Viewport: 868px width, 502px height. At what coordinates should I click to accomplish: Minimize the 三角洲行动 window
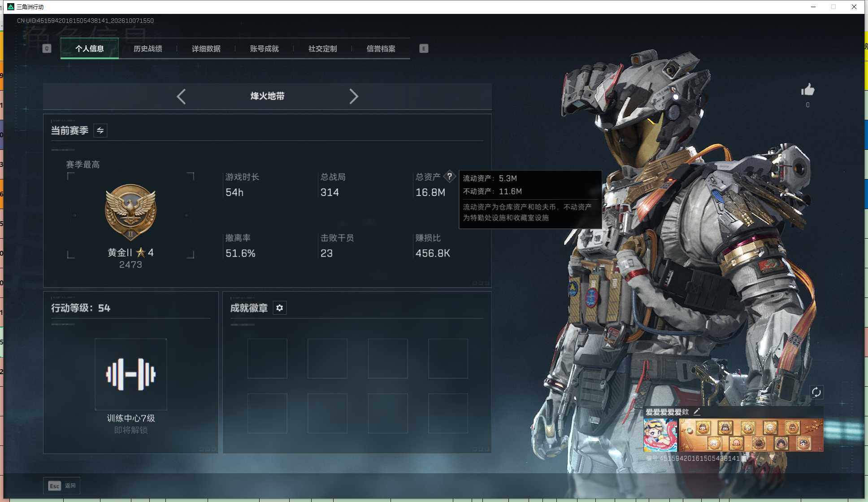813,7
